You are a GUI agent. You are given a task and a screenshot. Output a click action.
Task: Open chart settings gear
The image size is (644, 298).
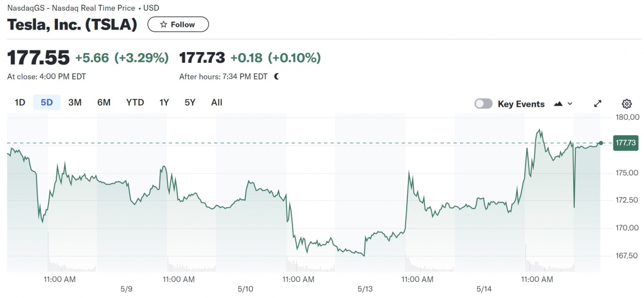click(627, 104)
